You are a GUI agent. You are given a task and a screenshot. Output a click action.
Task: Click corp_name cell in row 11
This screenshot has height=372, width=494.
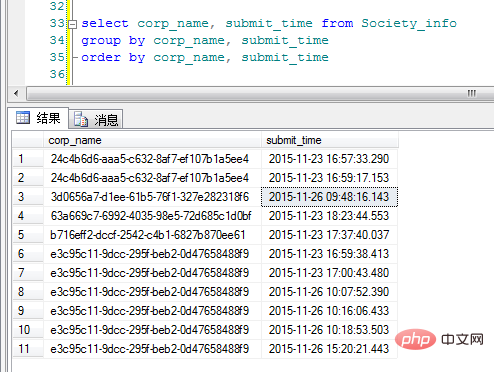coord(152,349)
